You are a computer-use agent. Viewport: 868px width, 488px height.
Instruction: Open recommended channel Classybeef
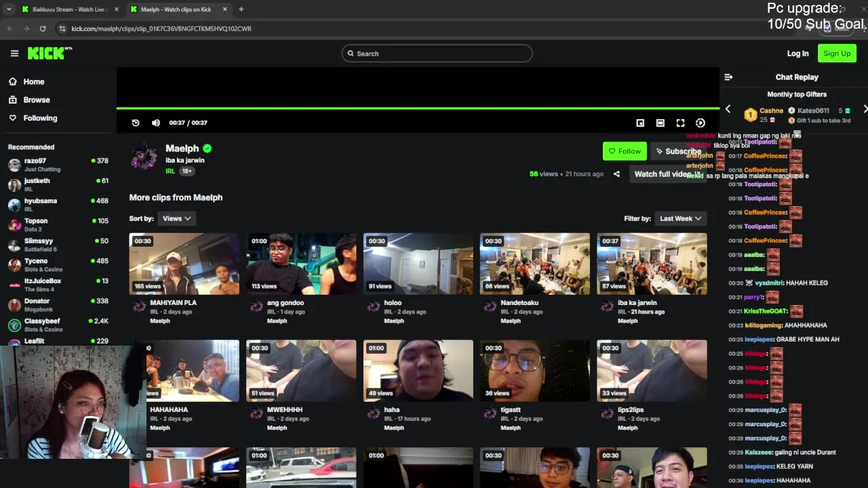pos(58,325)
